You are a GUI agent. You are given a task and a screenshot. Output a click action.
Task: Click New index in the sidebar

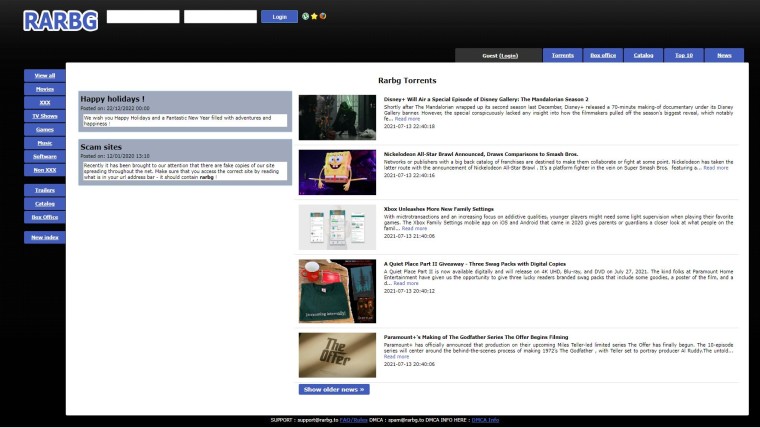pyautogui.click(x=45, y=237)
